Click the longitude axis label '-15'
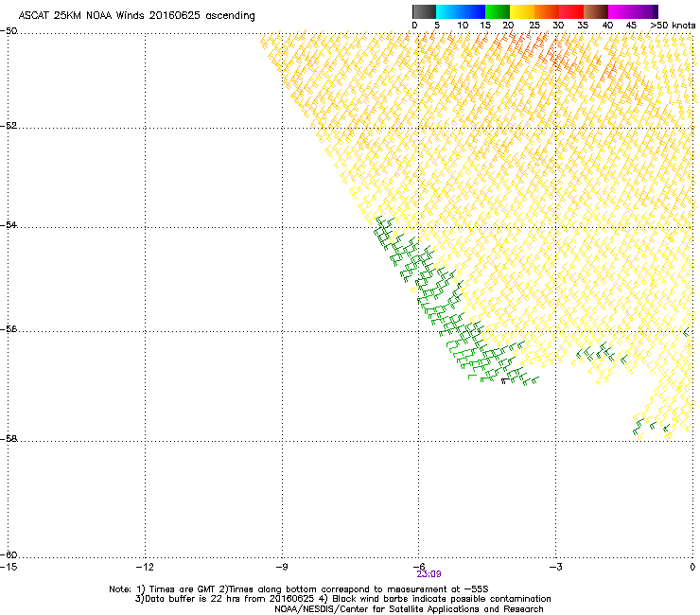The height and width of the screenshot is (615, 700). [x=9, y=567]
